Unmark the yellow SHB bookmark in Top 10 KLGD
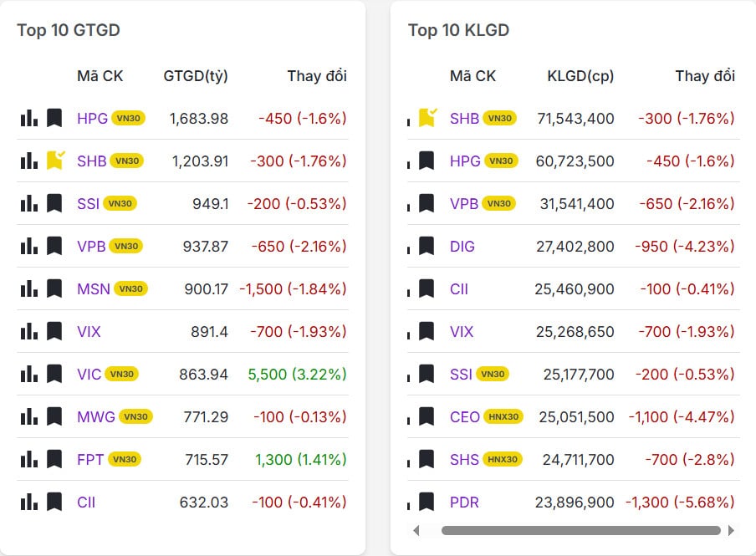 pos(427,117)
